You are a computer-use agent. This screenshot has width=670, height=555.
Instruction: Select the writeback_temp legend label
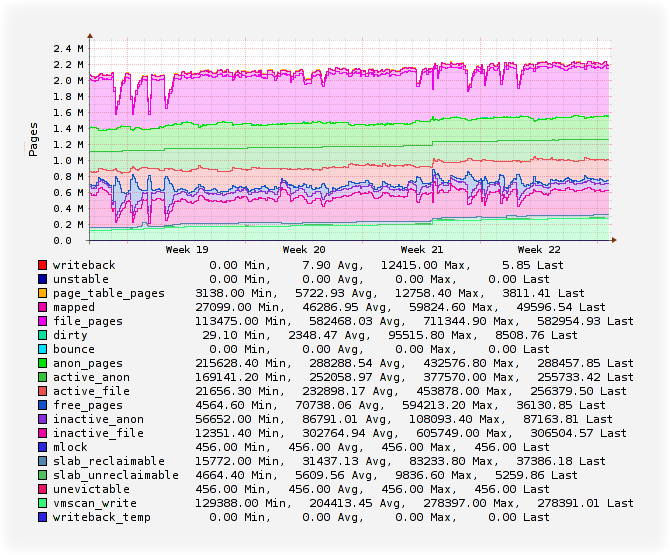pyautogui.click(x=102, y=517)
